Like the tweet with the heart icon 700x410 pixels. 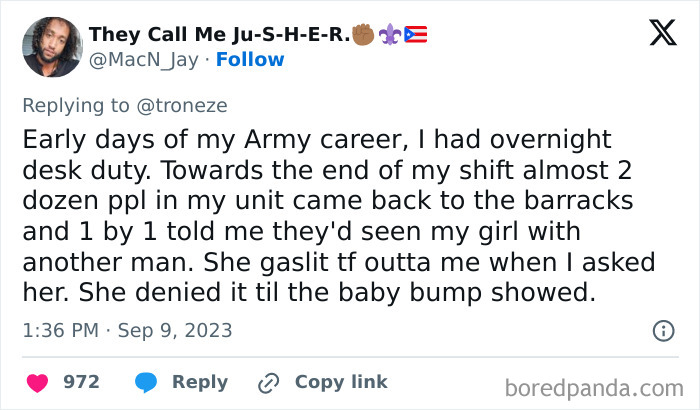pyautogui.click(x=37, y=382)
